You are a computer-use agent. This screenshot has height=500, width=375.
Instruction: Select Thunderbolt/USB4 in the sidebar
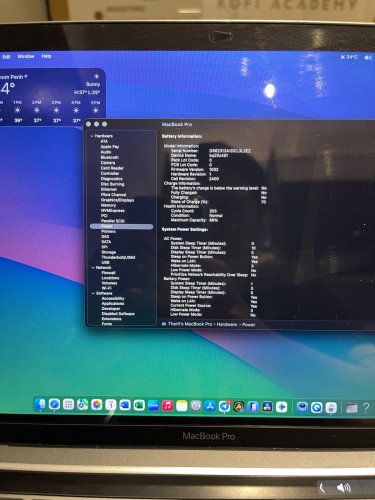coord(118,257)
